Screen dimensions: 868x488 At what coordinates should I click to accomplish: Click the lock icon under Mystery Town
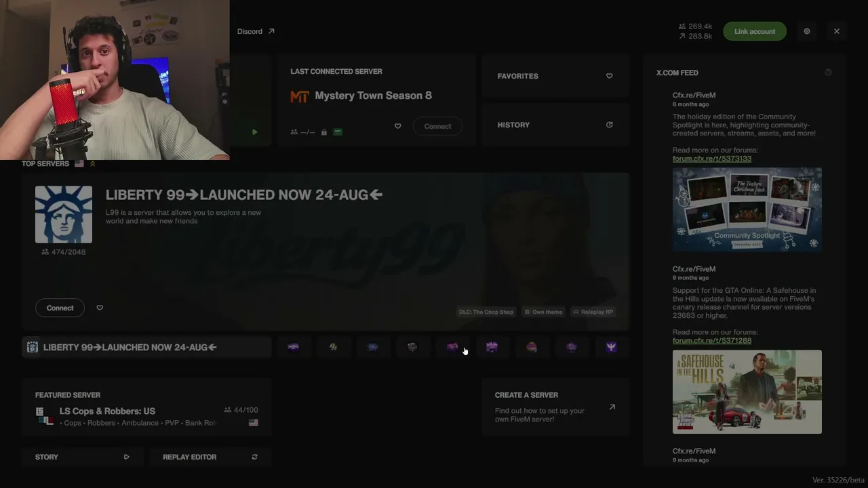tap(323, 132)
